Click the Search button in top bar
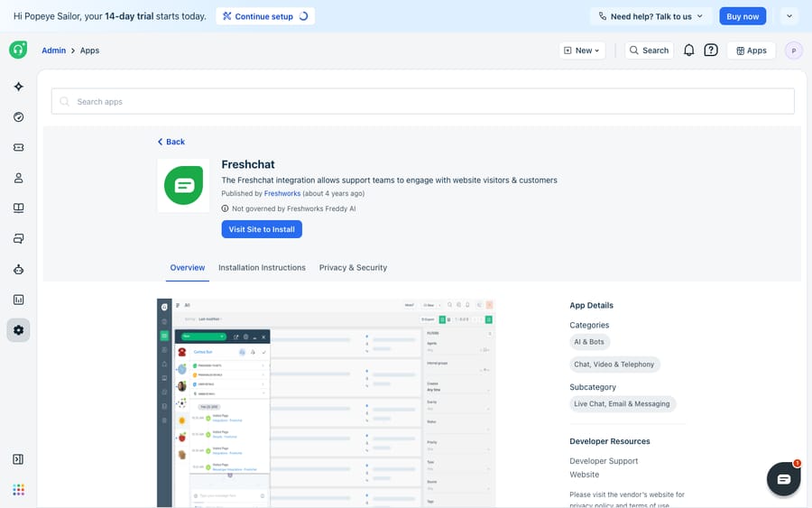 [649, 51]
